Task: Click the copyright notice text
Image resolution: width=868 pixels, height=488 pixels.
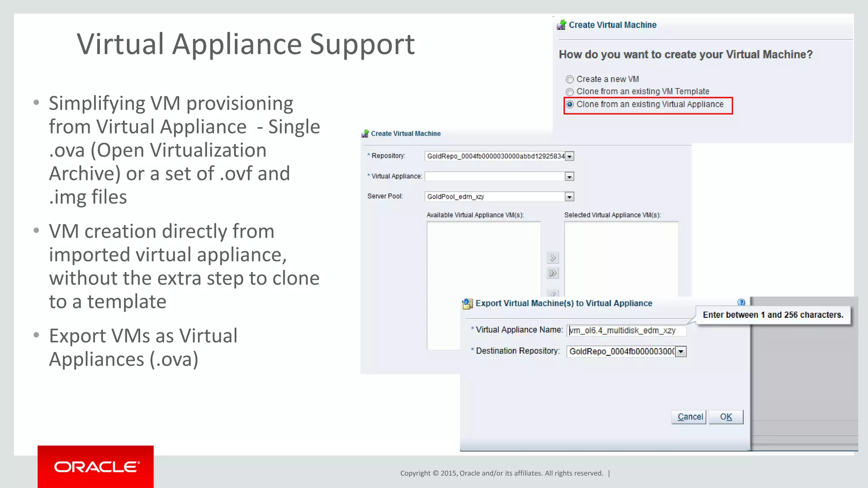Action: 502,473
